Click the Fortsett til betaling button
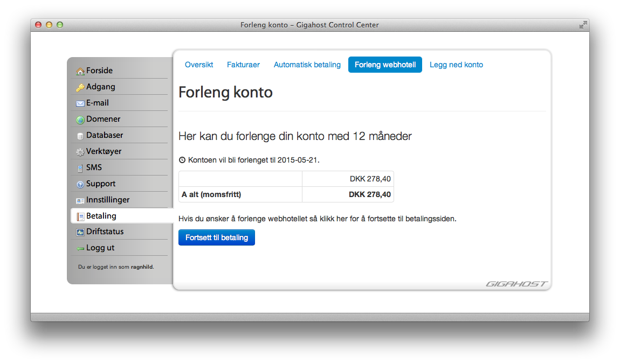 click(x=217, y=237)
